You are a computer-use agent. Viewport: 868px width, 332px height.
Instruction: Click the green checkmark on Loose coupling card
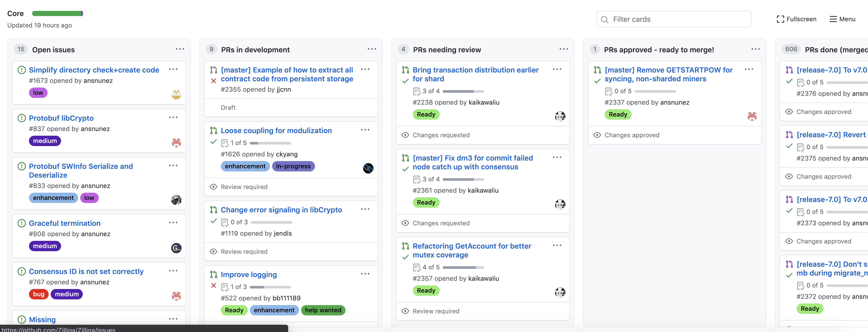pos(214,142)
